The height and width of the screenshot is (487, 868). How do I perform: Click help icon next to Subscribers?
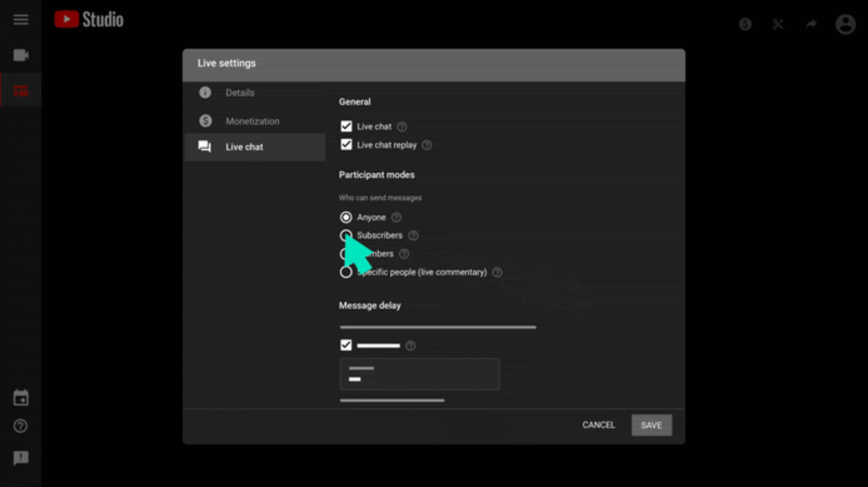pos(413,235)
